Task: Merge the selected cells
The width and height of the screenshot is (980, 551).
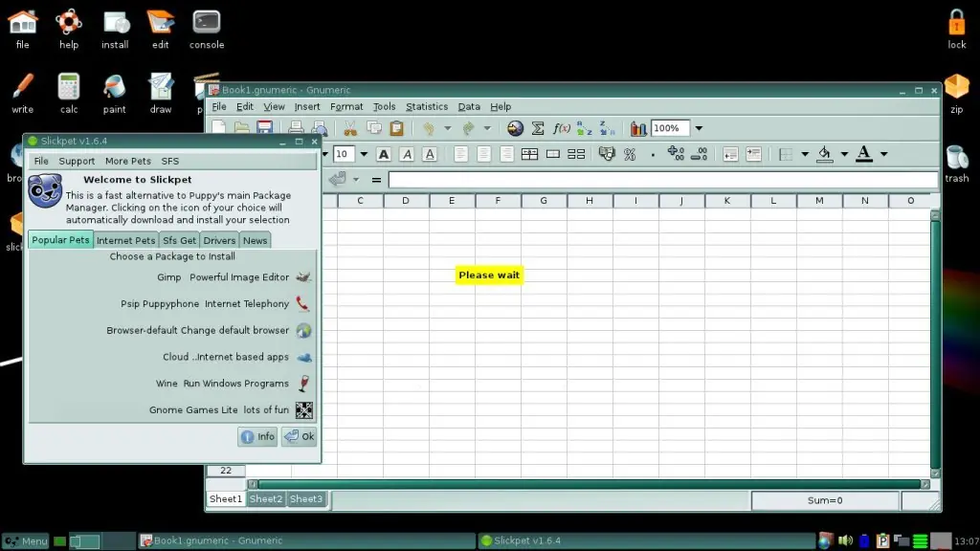Action: coord(552,154)
